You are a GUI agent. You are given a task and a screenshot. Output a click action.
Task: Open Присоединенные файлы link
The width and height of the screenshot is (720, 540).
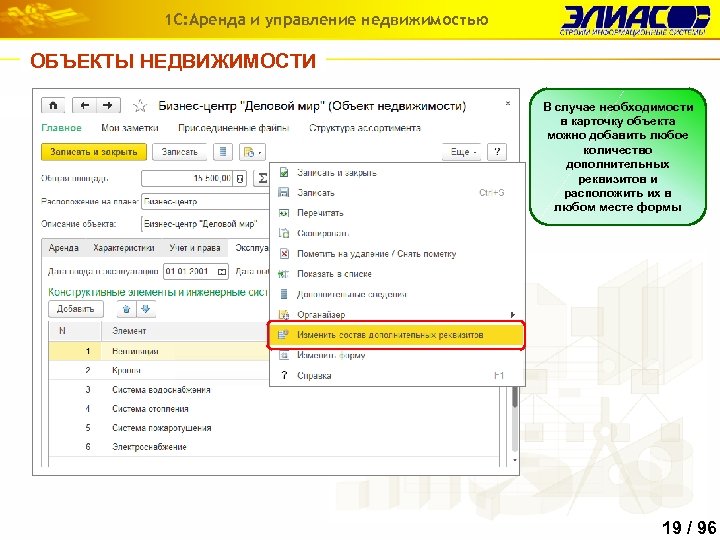(234, 128)
